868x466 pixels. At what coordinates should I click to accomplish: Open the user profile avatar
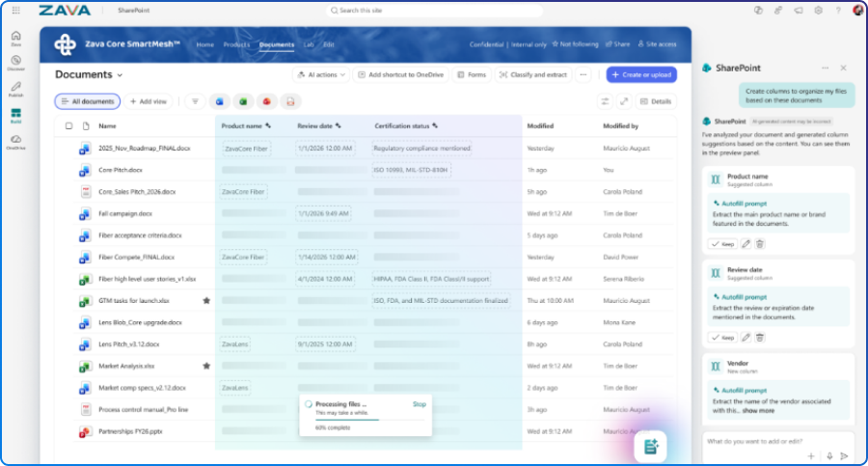tap(858, 10)
